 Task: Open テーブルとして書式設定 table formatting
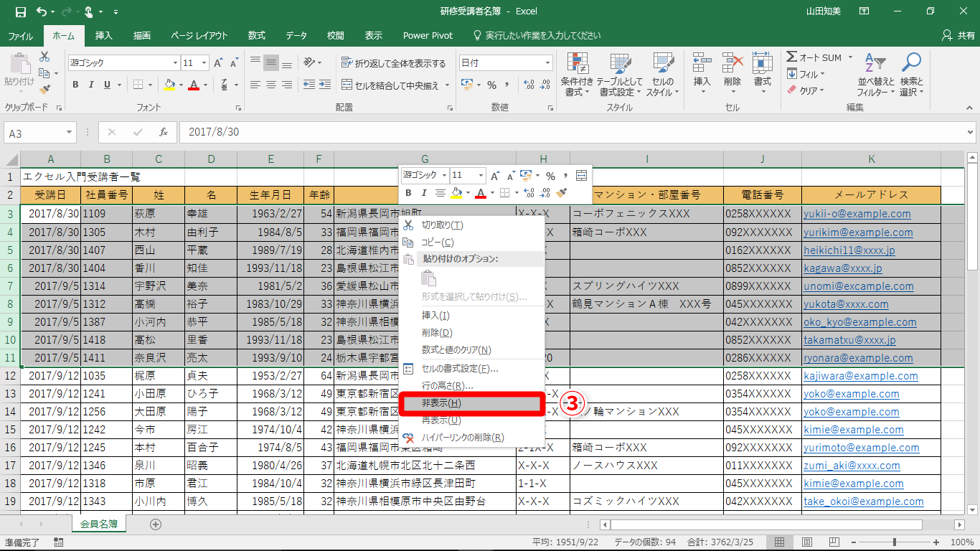pyautogui.click(x=620, y=75)
